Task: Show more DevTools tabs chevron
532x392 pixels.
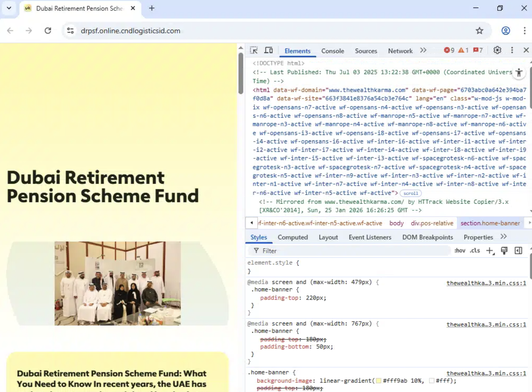Action: (423, 50)
